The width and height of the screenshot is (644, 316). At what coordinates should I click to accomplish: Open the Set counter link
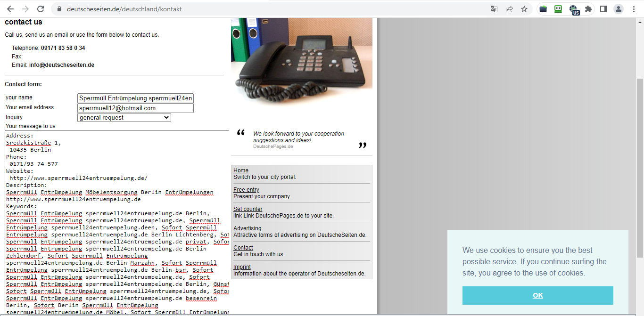[x=248, y=209]
